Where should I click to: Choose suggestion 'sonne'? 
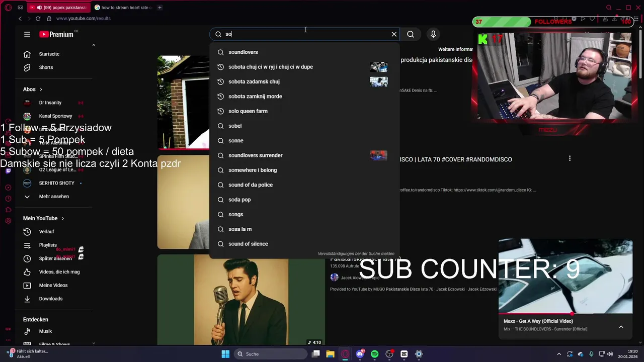[x=304, y=141]
